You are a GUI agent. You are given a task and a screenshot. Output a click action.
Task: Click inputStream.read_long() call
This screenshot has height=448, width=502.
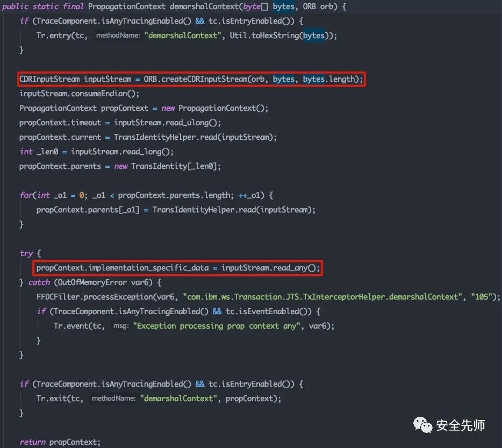(x=120, y=152)
